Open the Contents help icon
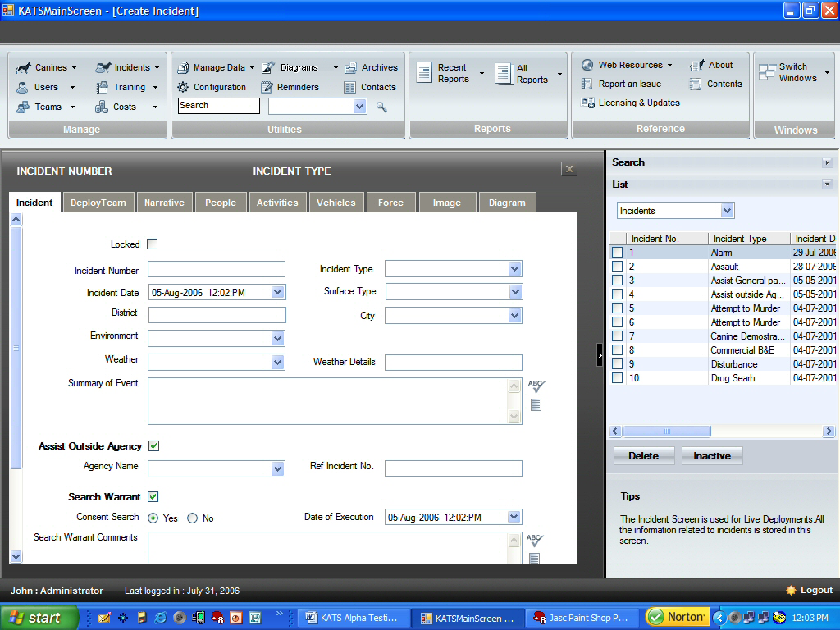The image size is (840, 630). click(696, 84)
